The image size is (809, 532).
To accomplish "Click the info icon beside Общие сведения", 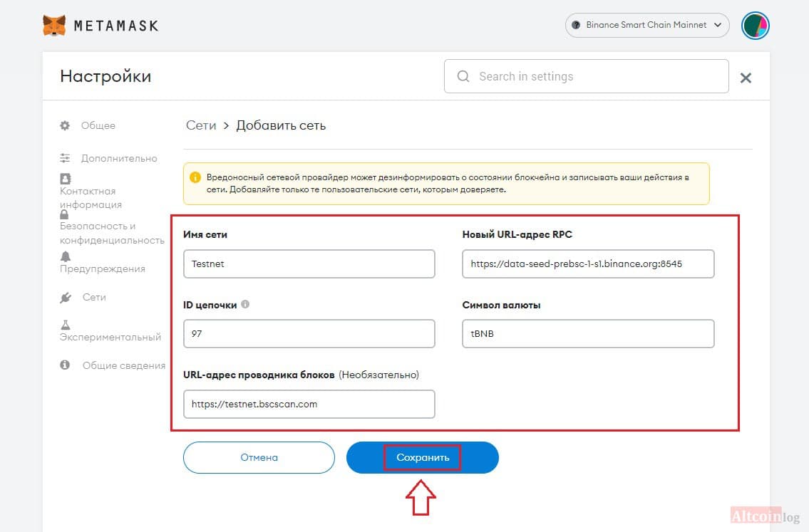I will click(x=65, y=365).
